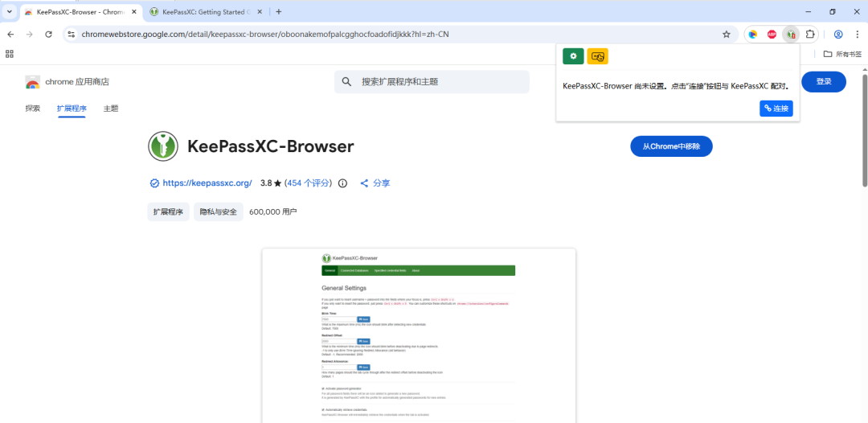This screenshot has height=423, width=868.
Task: Open the 所有书签 bookmarks folder
Action: 842,54
